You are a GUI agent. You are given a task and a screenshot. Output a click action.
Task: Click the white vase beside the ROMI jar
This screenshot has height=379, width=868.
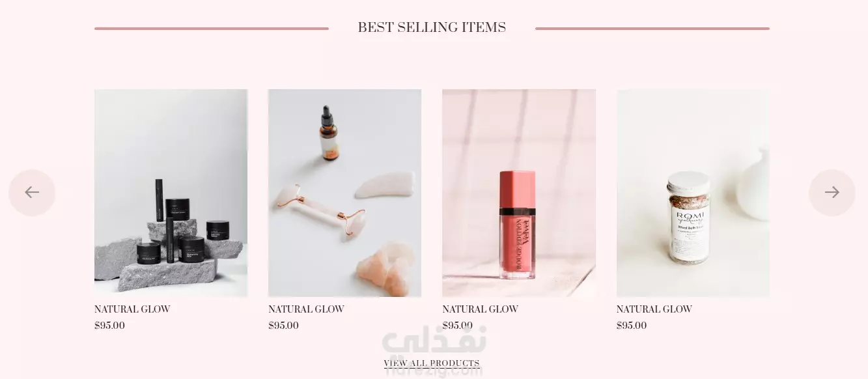coord(753,185)
